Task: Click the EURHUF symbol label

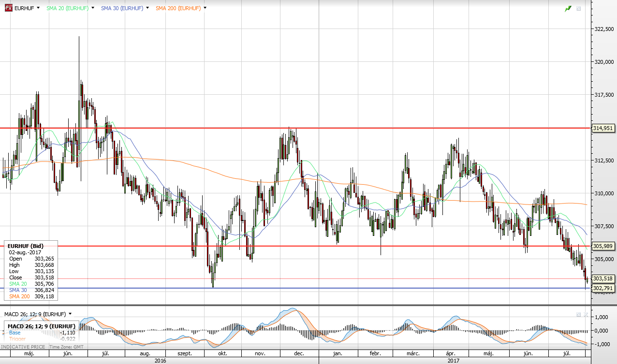Action: coord(24,8)
